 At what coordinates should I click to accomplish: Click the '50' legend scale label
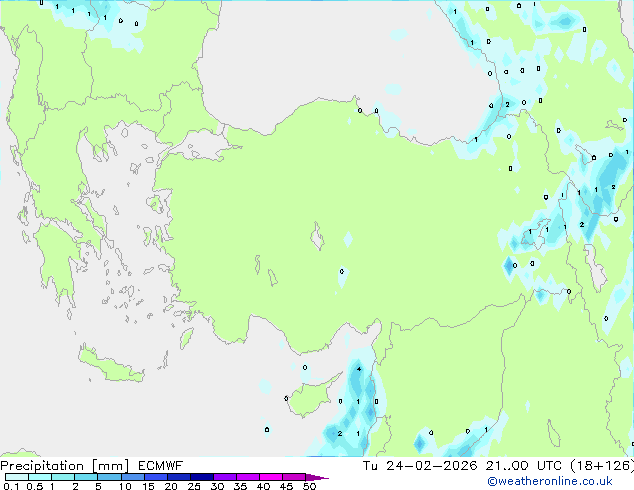[x=309, y=486]
